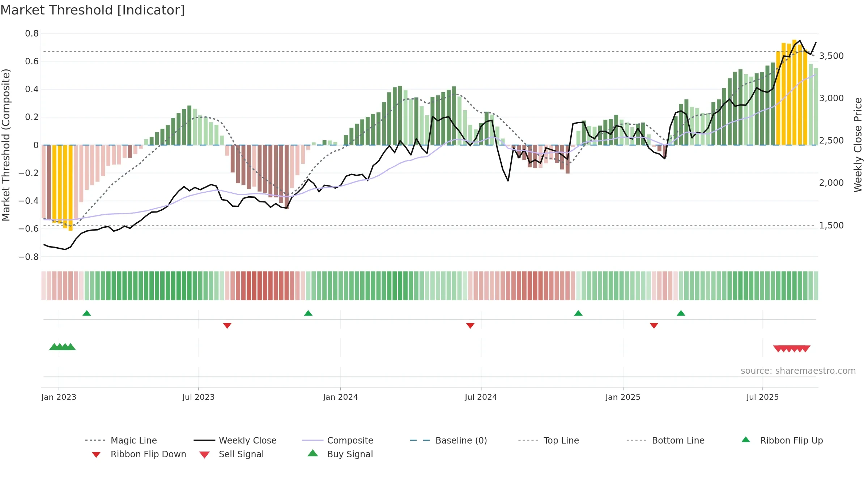868x488 pixels.
Task: Click the Jan 2025 x-axis label
Action: tap(623, 397)
